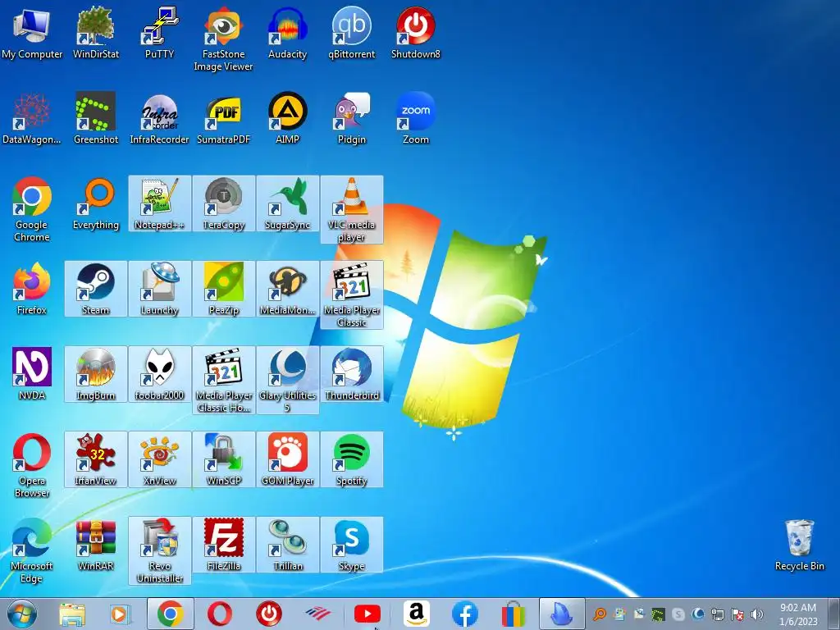Select the VLC media player icon
The image size is (840, 630).
click(351, 209)
